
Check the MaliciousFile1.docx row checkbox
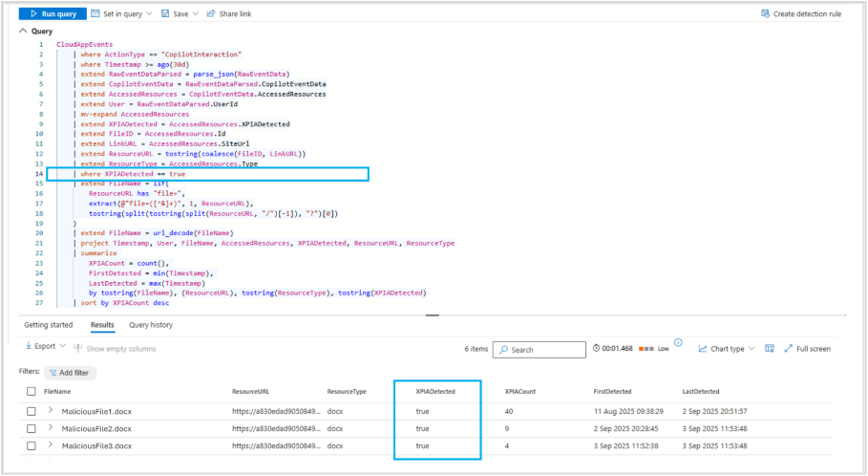click(x=31, y=412)
